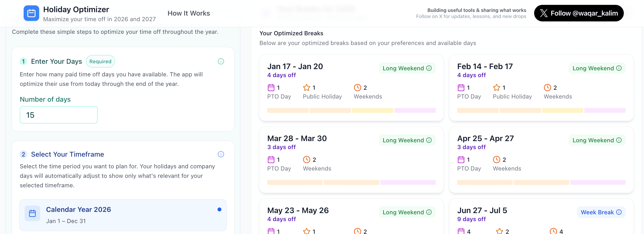Click info icon on Jan 17 Long Weekend badge
Viewport: 644px width, 234px height.
pyautogui.click(x=429, y=68)
